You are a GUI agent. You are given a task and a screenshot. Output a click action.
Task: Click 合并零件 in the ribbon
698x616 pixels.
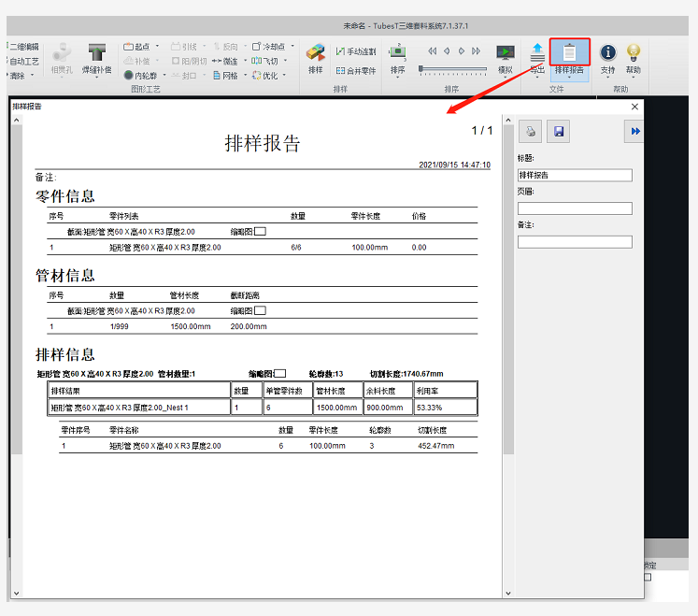(356, 70)
